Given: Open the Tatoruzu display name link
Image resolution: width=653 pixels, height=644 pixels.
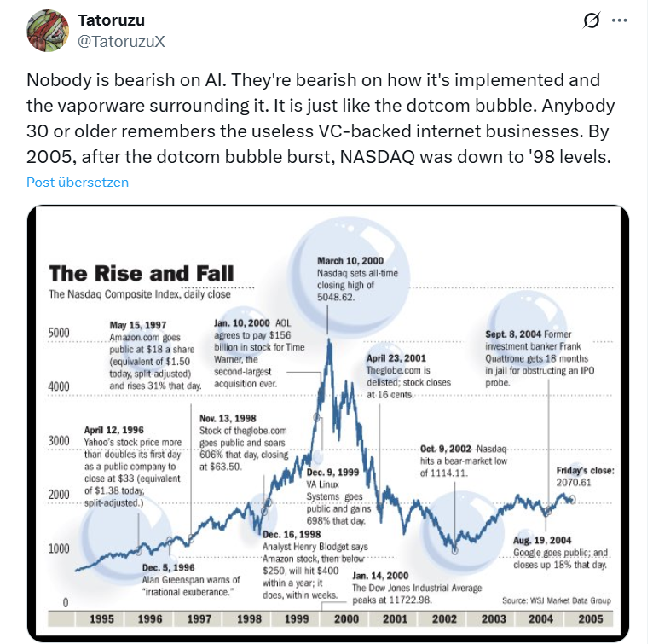Looking at the screenshot, I should click(x=111, y=19).
